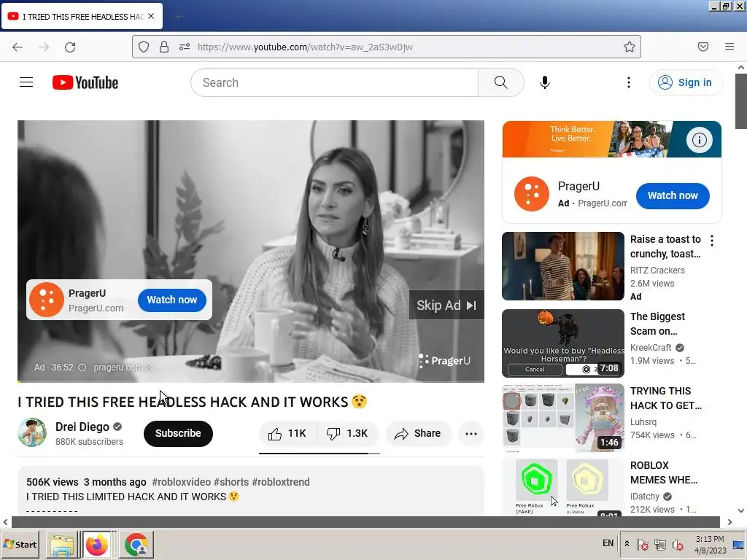Go to the YouTube home logo

(x=85, y=82)
